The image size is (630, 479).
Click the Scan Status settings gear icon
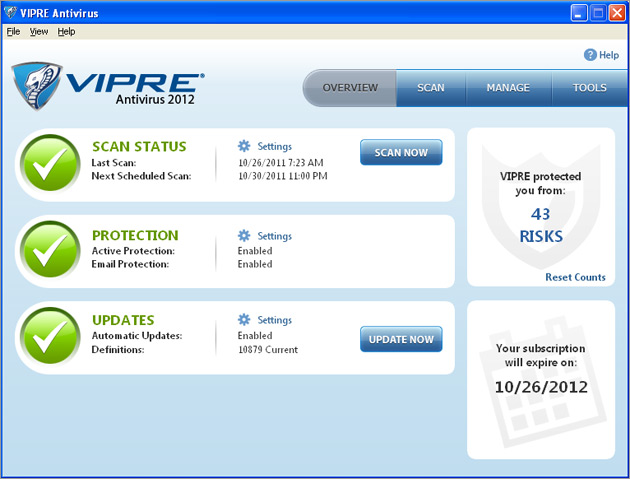(x=244, y=146)
